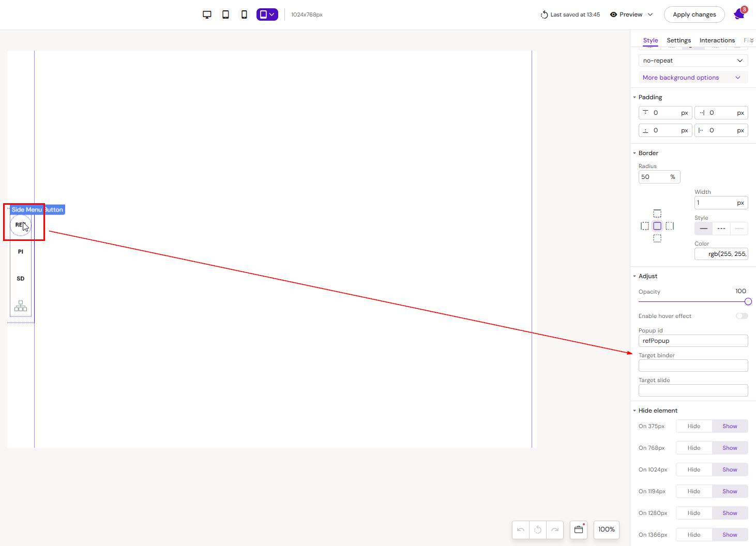Select the mobile phone preview icon
This screenshot has height=546, width=756.
coord(244,14)
